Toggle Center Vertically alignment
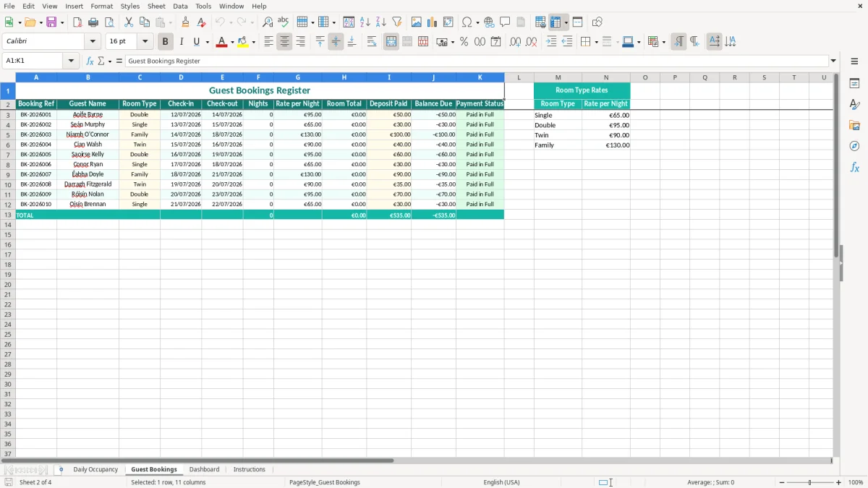Viewport: 868px width, 488px height. click(x=336, y=42)
